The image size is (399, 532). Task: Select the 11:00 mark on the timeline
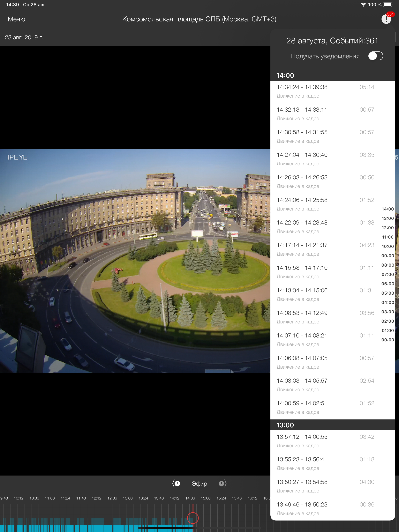[50, 498]
